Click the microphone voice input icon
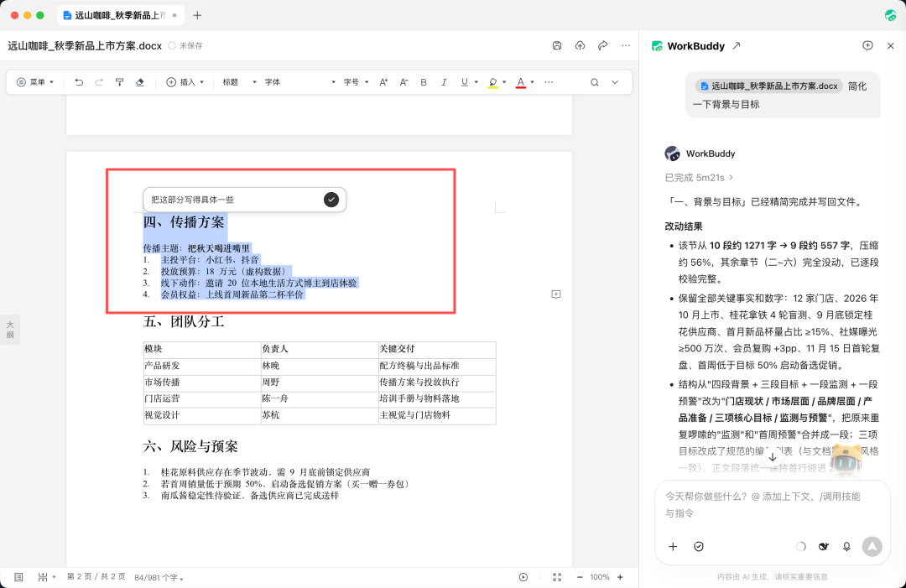The width and height of the screenshot is (906, 588). (x=846, y=546)
